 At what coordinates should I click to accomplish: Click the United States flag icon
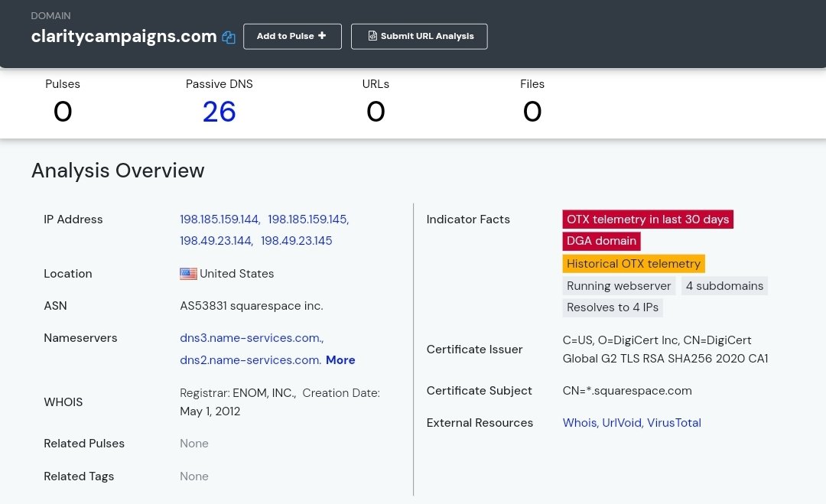click(188, 274)
